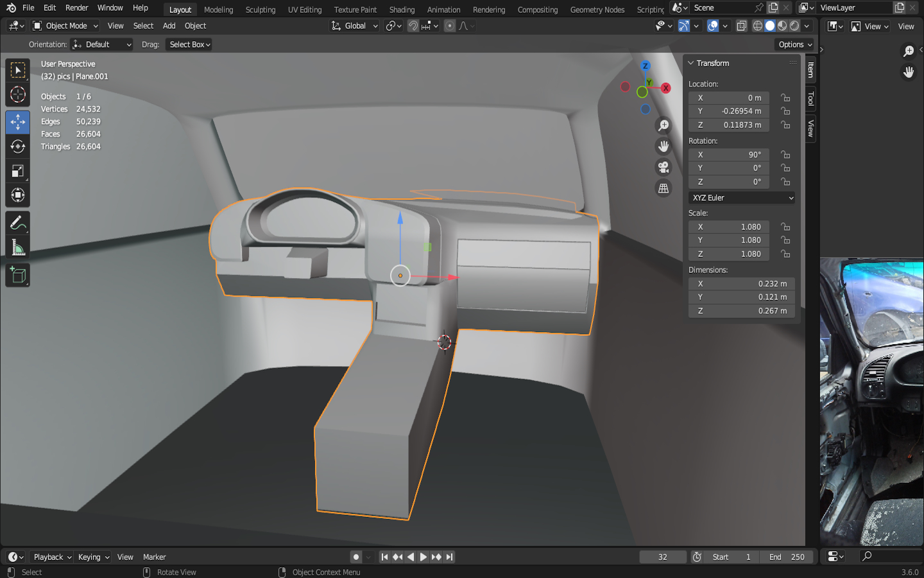Toggle the camera view icon
The width and height of the screenshot is (924, 578).
[663, 168]
